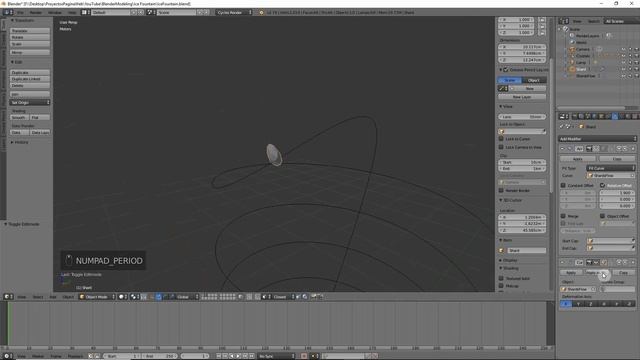
Task: Jump to timeline end frame
Action: click(x=252, y=356)
